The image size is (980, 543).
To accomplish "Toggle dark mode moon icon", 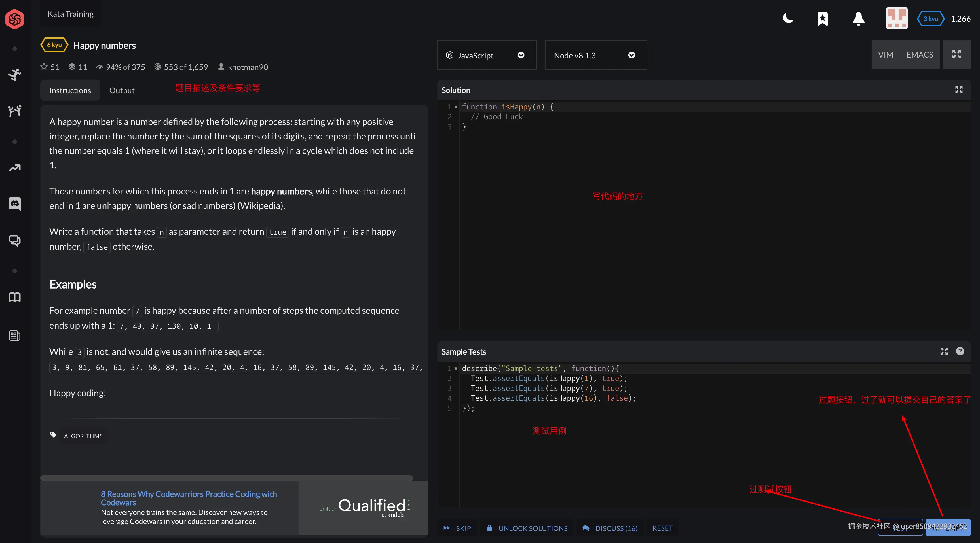I will pos(788,18).
